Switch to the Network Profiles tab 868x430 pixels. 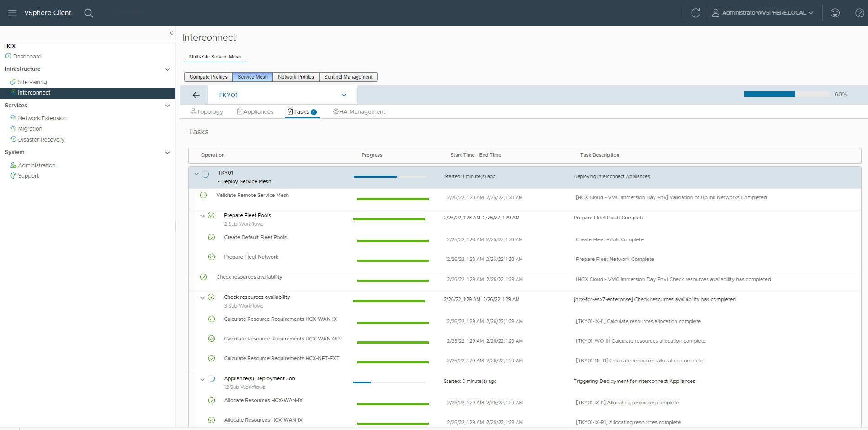296,77
